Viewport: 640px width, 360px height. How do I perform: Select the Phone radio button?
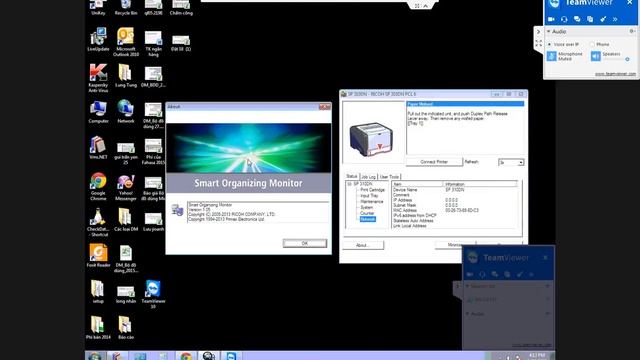(592, 44)
